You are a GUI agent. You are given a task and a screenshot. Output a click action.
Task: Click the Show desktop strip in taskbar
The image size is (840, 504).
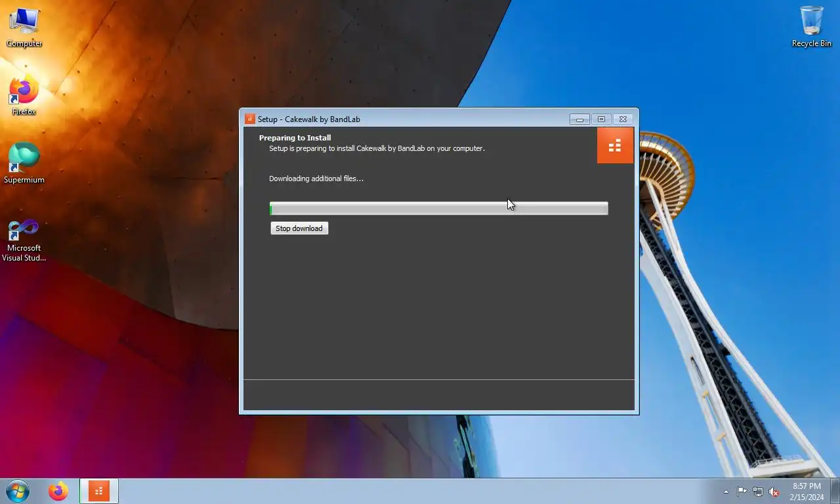tap(835, 491)
